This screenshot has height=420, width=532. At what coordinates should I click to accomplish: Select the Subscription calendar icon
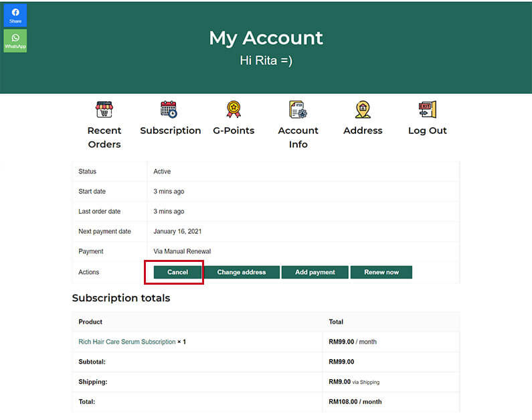click(x=169, y=109)
